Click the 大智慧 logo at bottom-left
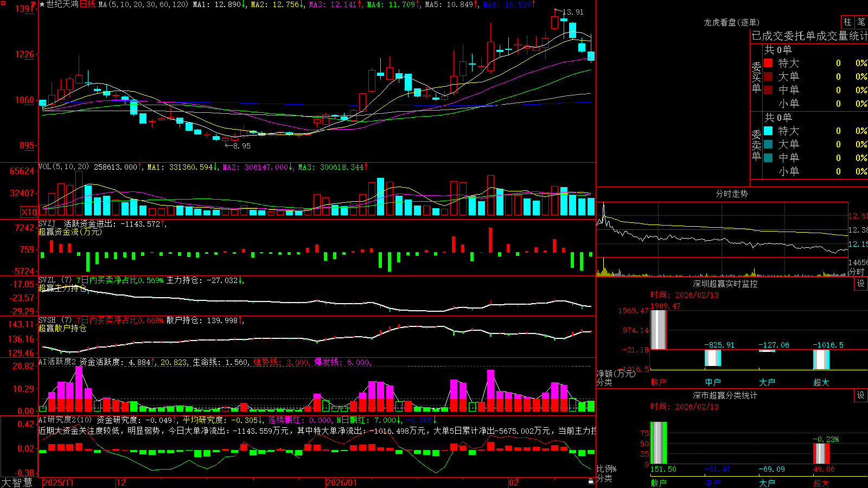The height and width of the screenshot is (488, 868). click(x=16, y=483)
